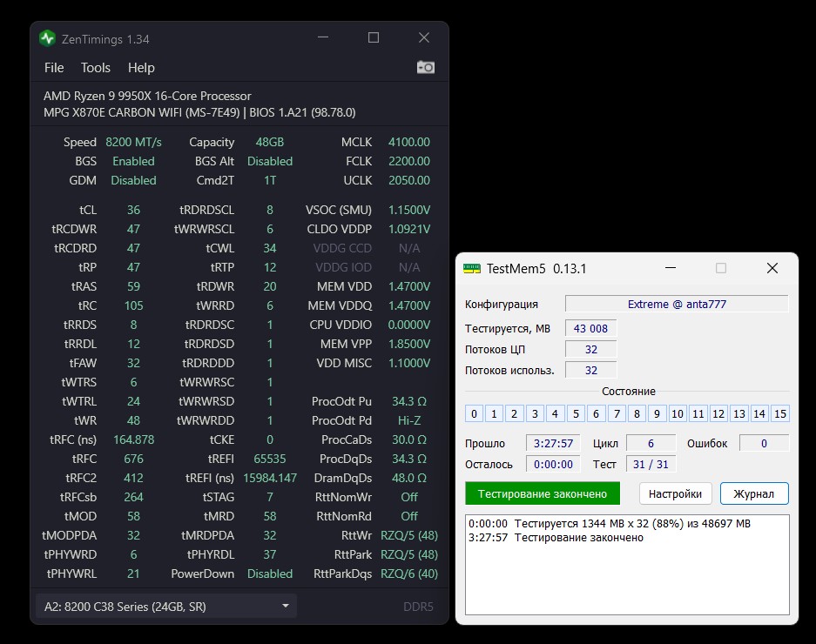Open the Tools menu
Image resolution: width=816 pixels, height=644 pixels.
(x=96, y=68)
